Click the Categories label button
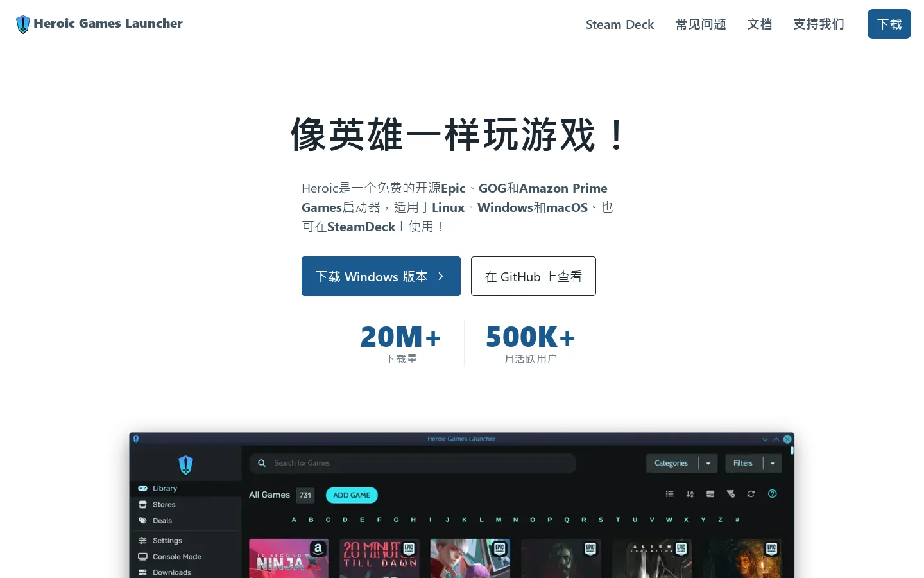 pyautogui.click(x=672, y=464)
